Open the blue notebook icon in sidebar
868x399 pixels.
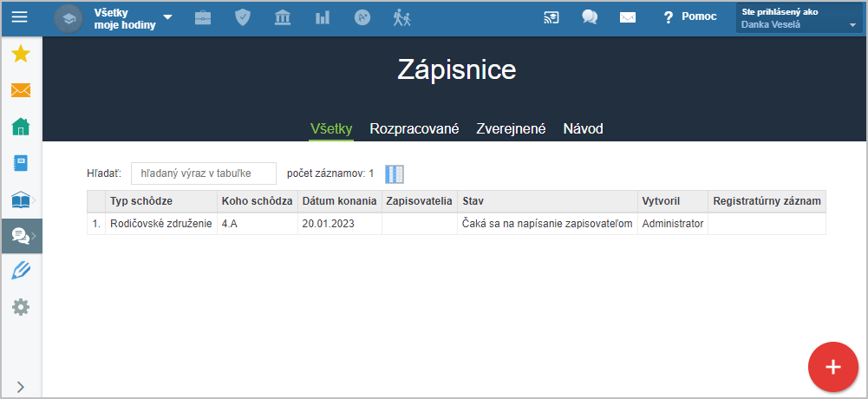click(21, 163)
